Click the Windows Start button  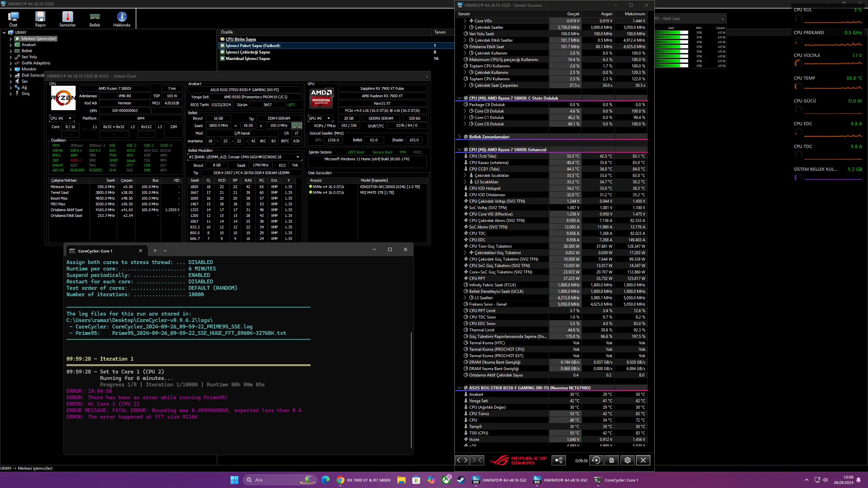pos(234,480)
